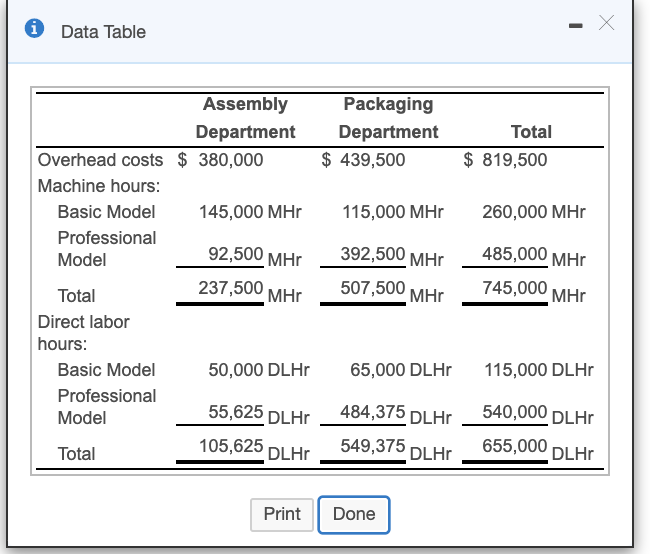Click the Data Table title text
650x554 pixels.
point(103,32)
